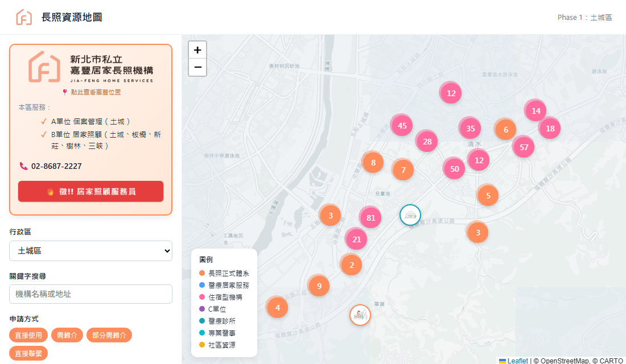Click the A單位 個案管理 service line
Viewport: 626px width, 364px height.
click(90, 121)
